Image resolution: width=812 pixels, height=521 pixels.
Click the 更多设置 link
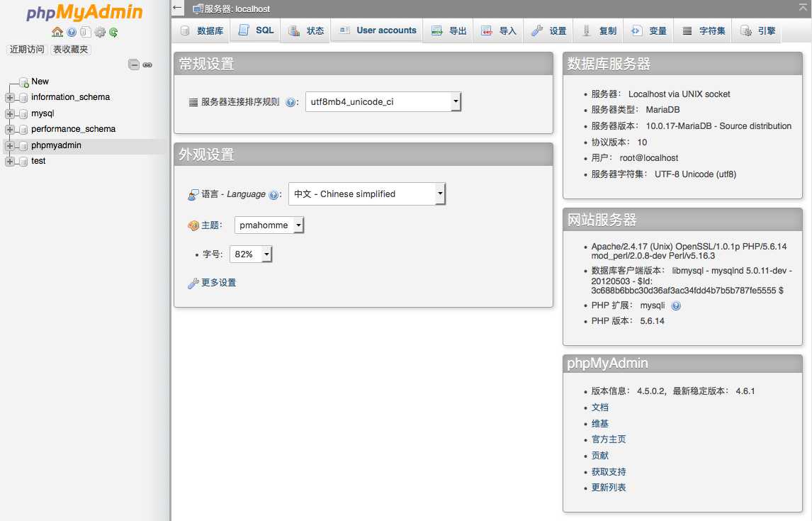click(218, 282)
